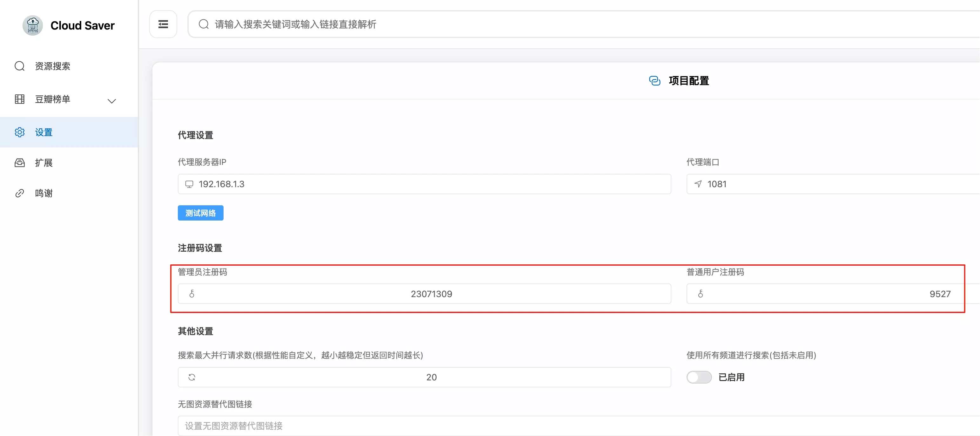Open 鸣谢 menu item
980x436 pixels.
(x=69, y=194)
